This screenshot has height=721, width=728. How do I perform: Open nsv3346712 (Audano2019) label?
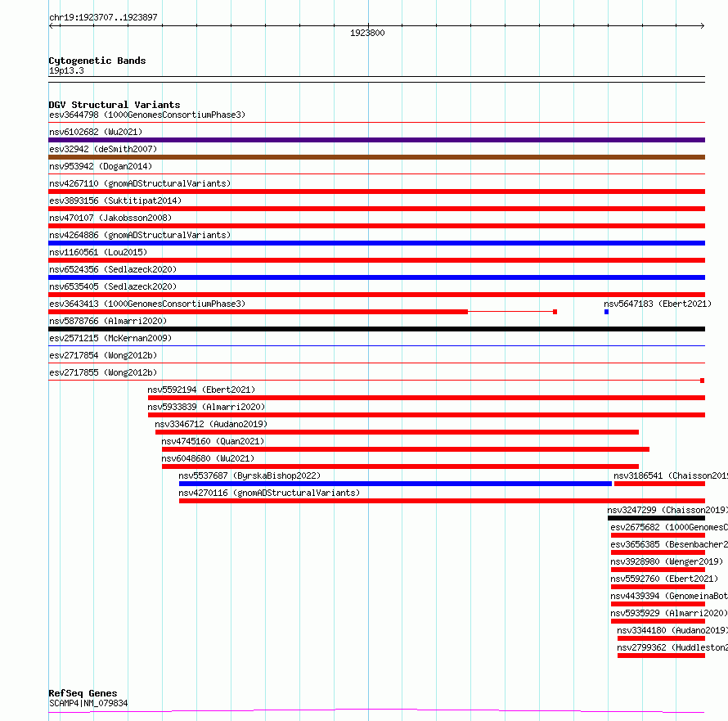click(211, 424)
